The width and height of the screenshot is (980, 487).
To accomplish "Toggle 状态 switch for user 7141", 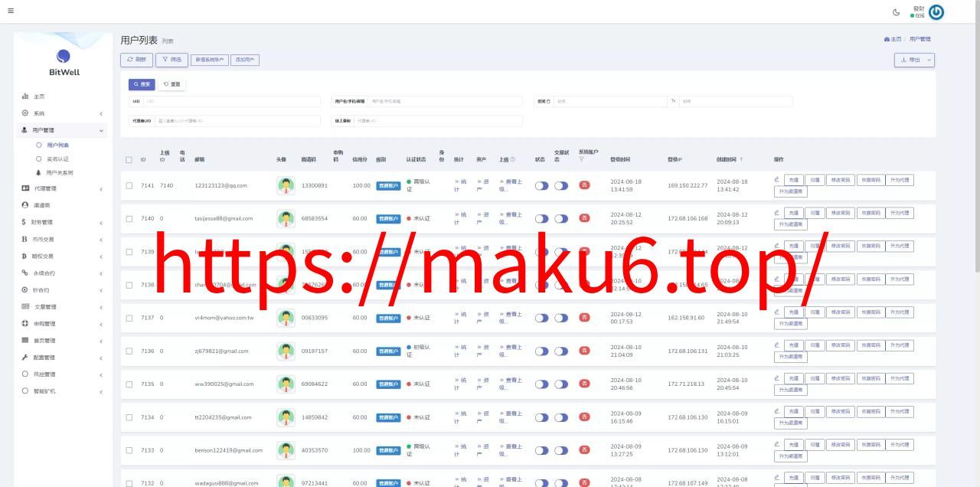I will pyautogui.click(x=541, y=185).
